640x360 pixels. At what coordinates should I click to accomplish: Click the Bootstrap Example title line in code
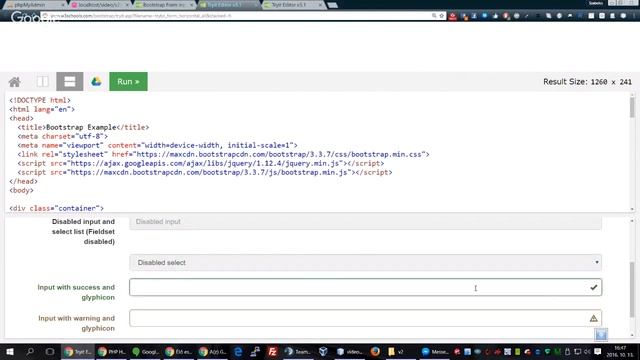pyautogui.click(x=83, y=127)
